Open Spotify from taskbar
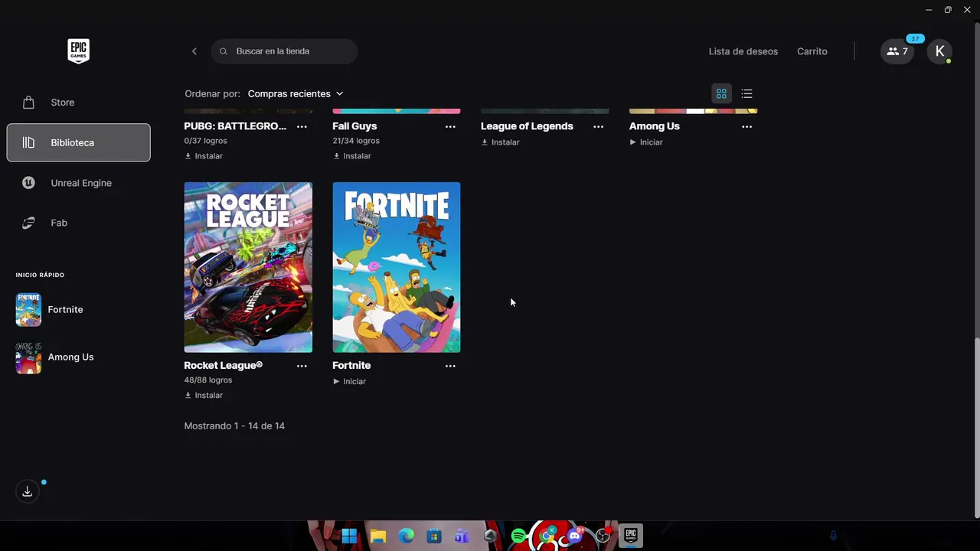The width and height of the screenshot is (980, 551). pos(518,536)
